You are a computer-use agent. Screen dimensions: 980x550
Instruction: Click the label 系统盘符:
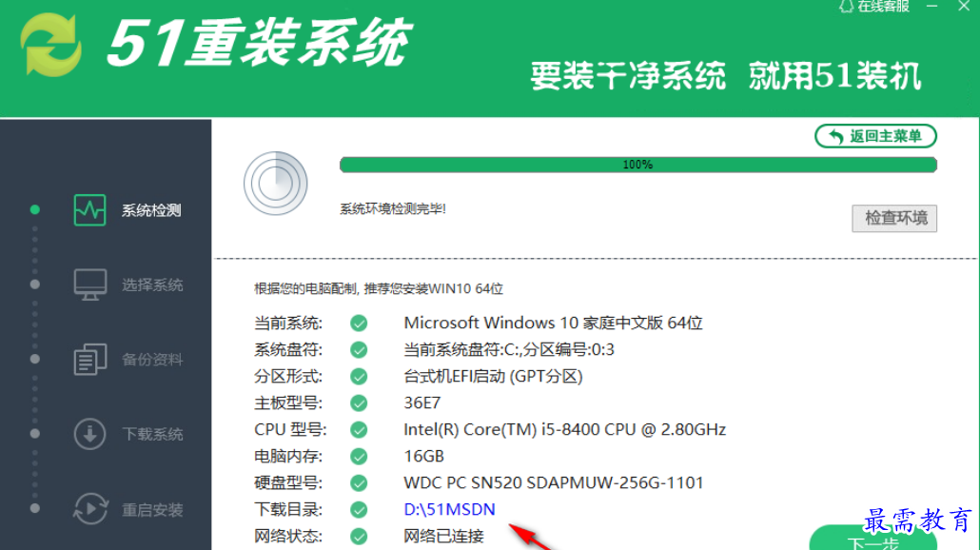pyautogui.click(x=288, y=349)
